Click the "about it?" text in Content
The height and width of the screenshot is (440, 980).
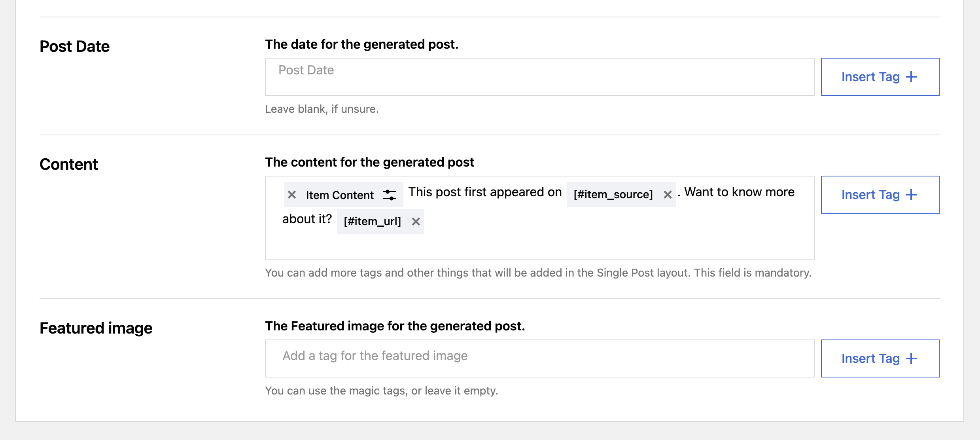(x=307, y=219)
